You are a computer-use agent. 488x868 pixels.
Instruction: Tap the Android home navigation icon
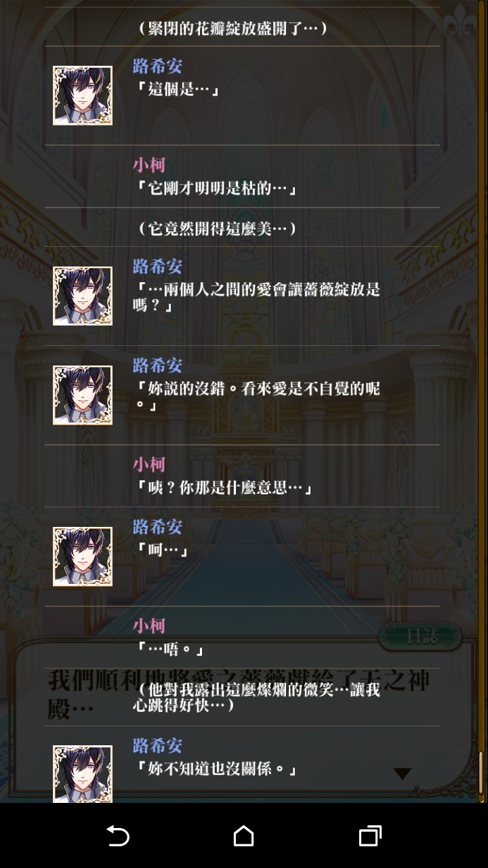tap(244, 836)
